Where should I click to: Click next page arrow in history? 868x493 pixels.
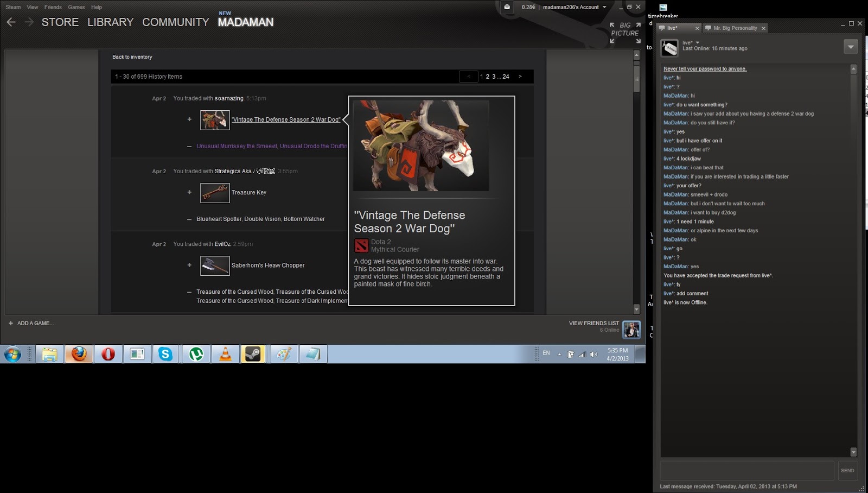[520, 77]
